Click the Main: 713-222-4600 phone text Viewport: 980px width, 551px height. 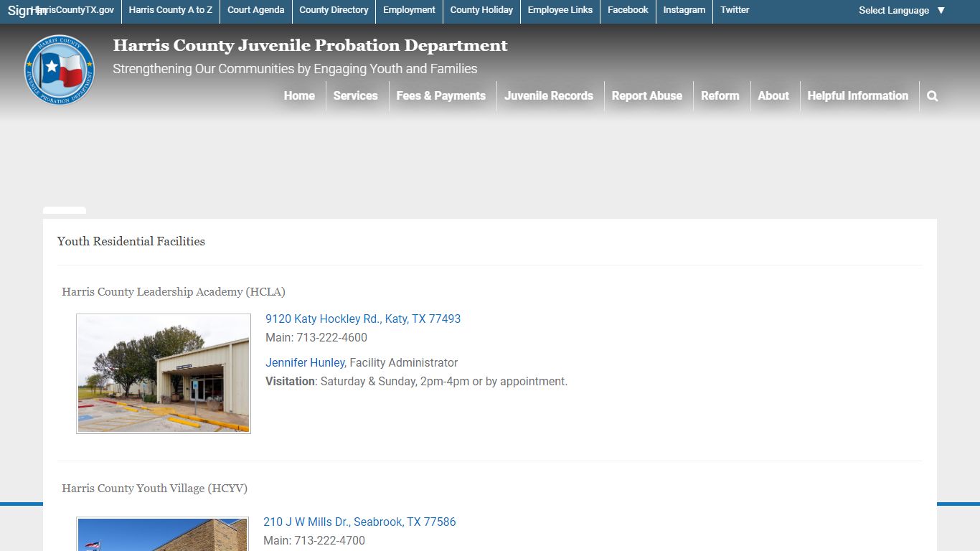[x=316, y=338]
